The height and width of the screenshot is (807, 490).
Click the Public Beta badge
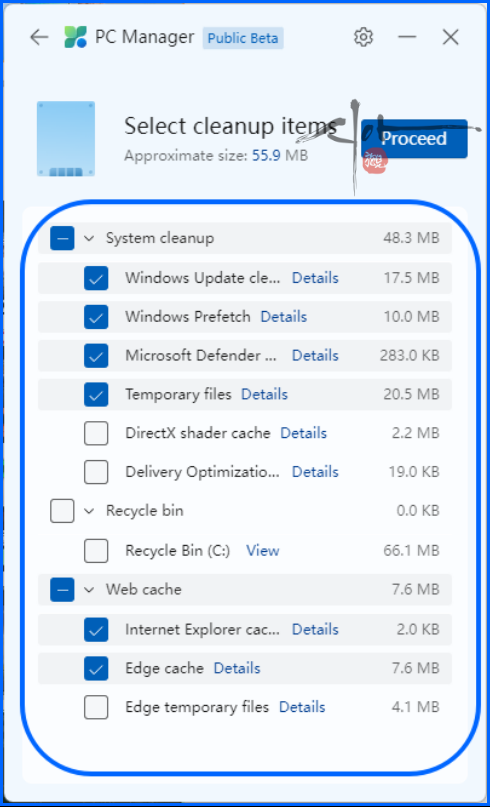243,38
